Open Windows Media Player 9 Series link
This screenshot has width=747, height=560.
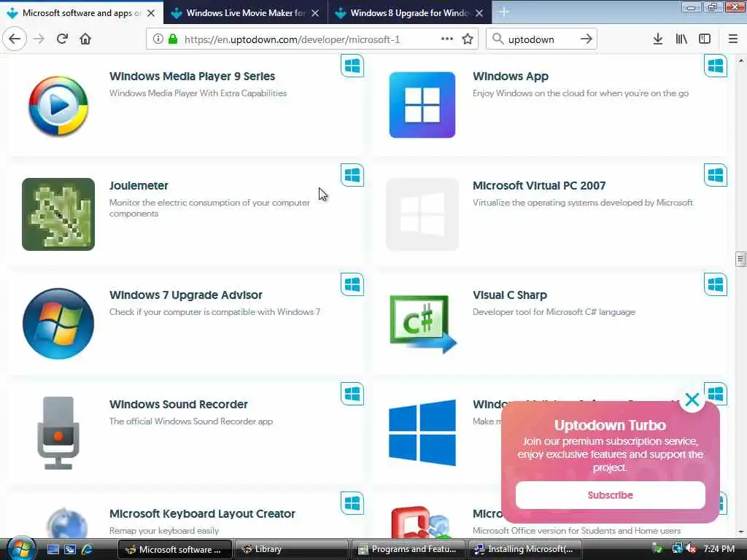[192, 76]
